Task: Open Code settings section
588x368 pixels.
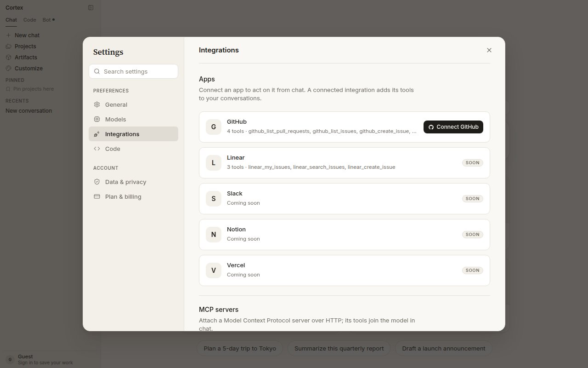Action: (133, 149)
